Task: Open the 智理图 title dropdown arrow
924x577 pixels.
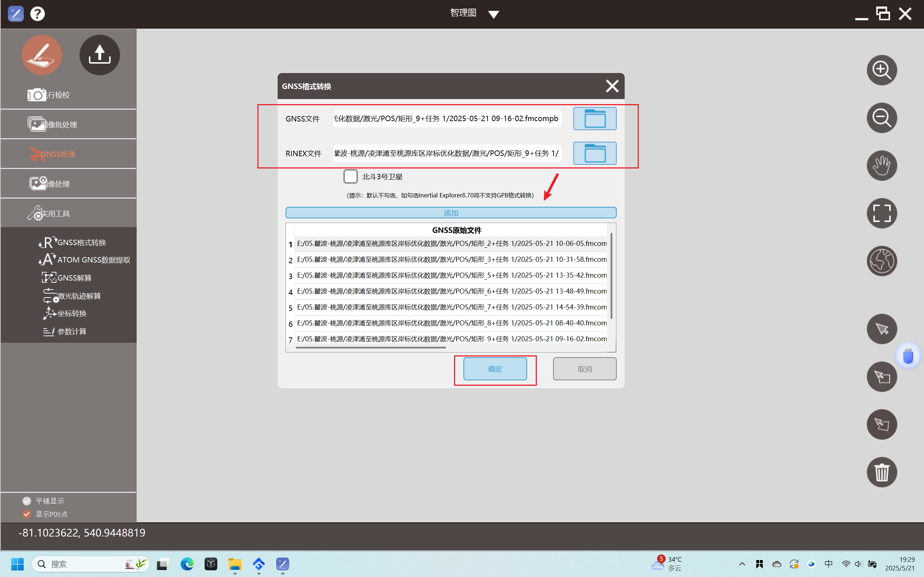Action: pos(493,14)
